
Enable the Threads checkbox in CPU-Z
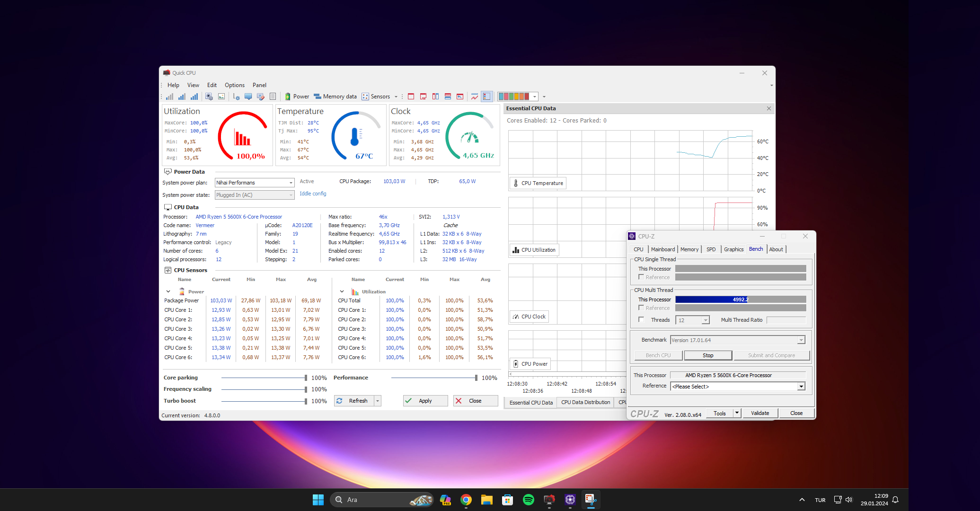point(641,319)
